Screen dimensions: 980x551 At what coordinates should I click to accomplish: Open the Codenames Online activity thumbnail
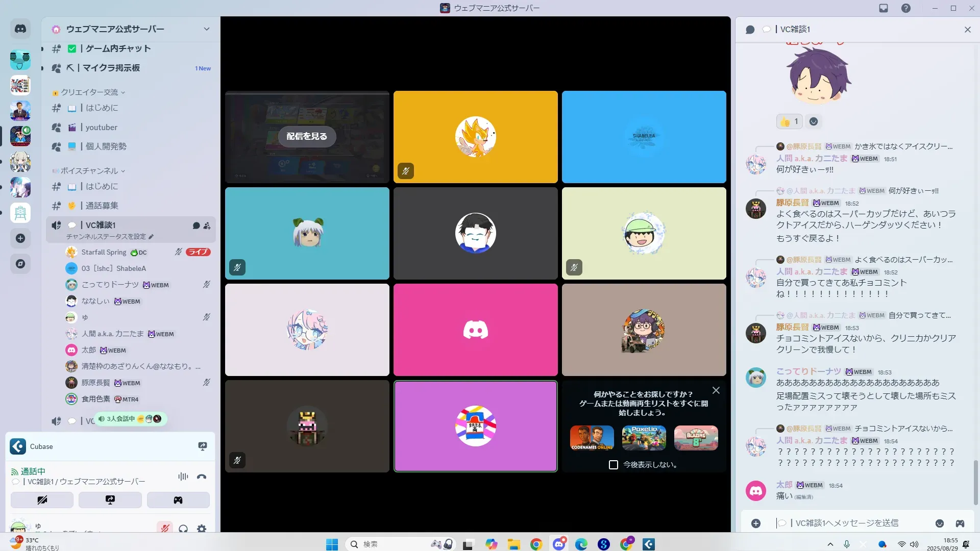click(592, 438)
